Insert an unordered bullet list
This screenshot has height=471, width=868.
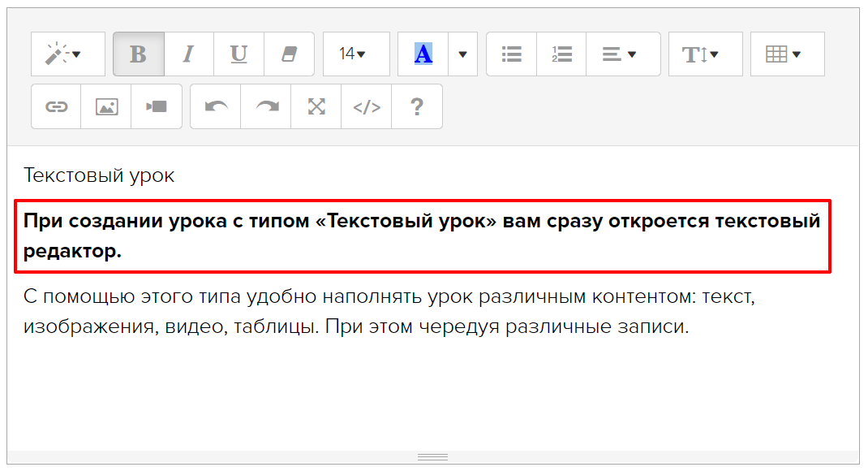(511, 54)
